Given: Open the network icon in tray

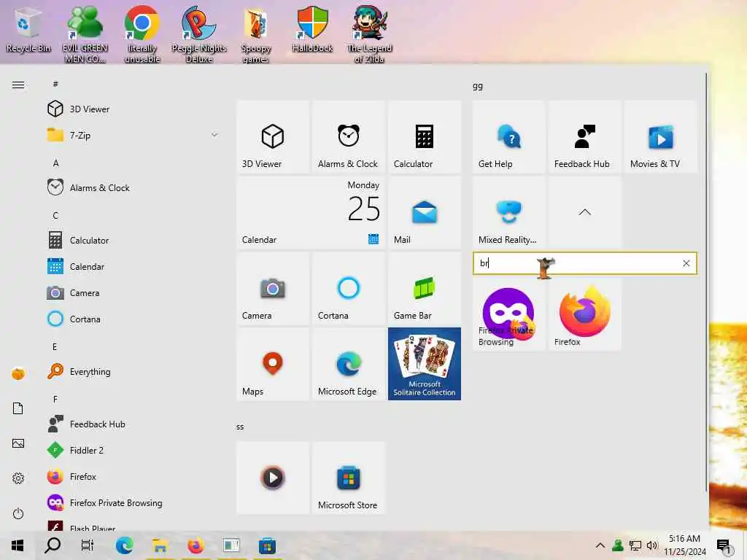Looking at the screenshot, I should pos(635,545).
